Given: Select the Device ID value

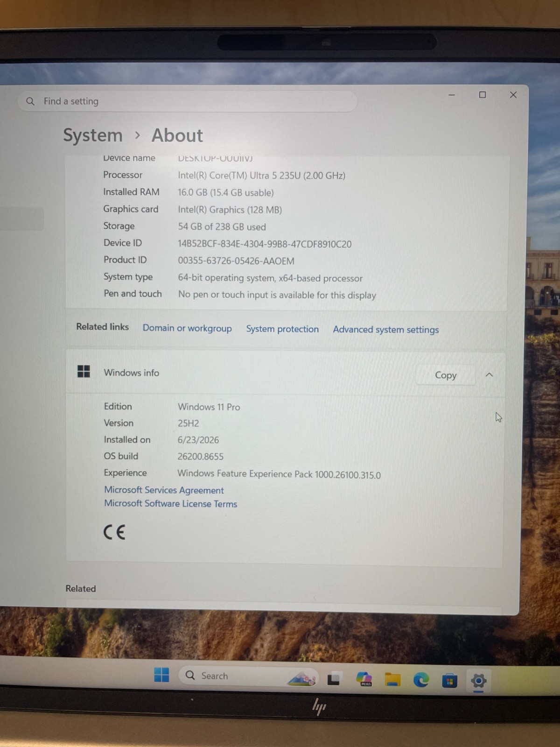Looking at the screenshot, I should tap(265, 244).
